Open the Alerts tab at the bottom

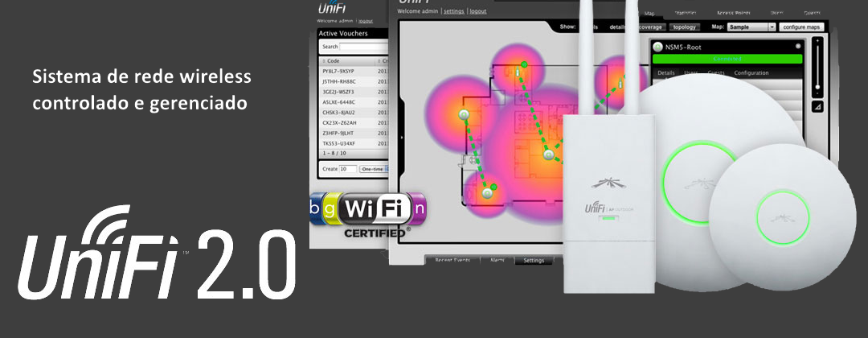[x=497, y=260]
